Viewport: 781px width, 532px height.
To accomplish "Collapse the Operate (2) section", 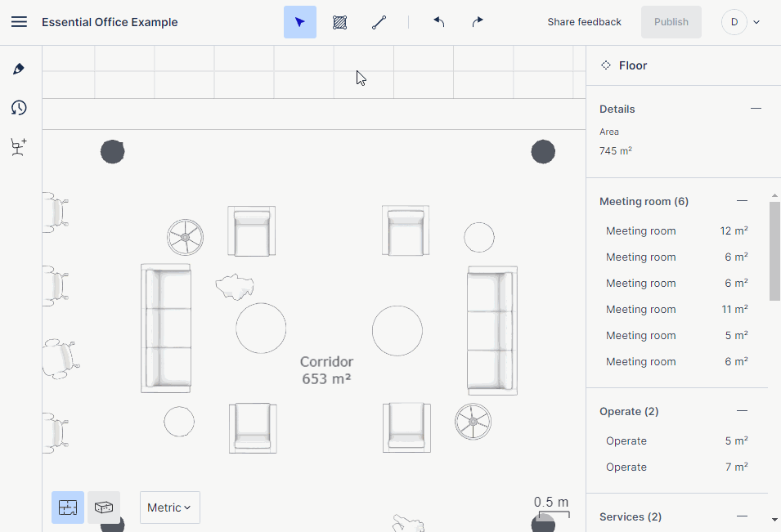I will pos(742,410).
